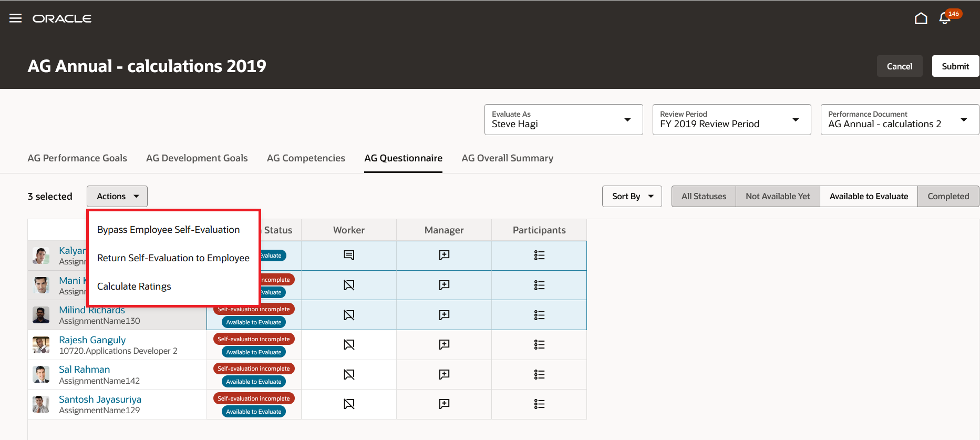The image size is (980, 440).
Task: Select the AG Questionnaire tab
Action: [x=403, y=158]
